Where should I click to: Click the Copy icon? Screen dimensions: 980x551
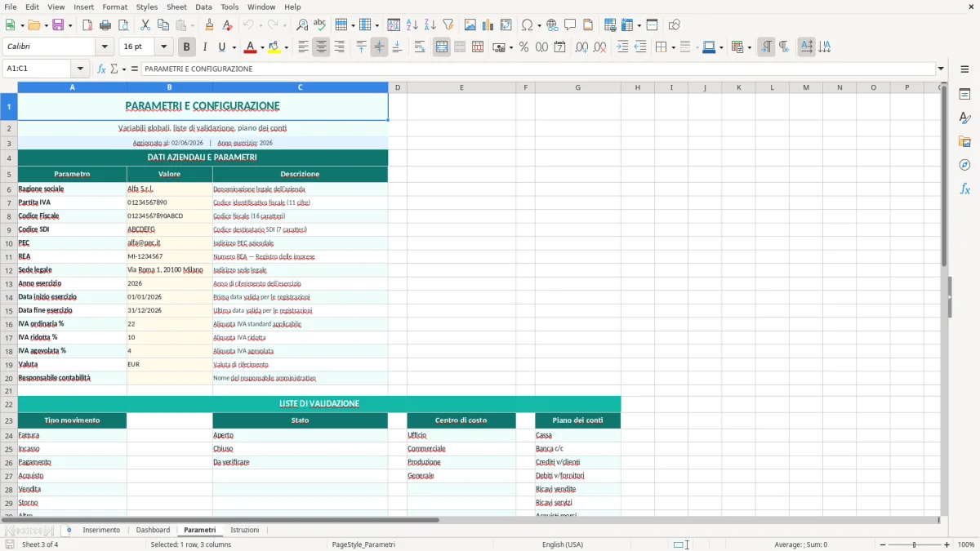click(163, 25)
